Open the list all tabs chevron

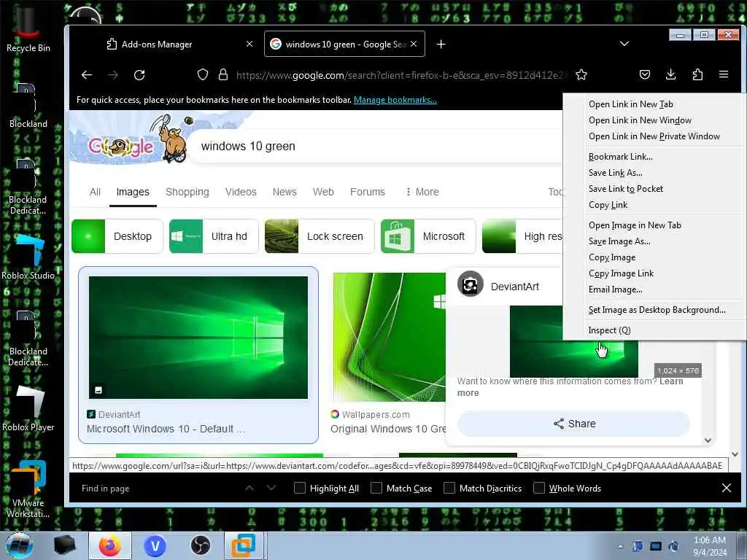click(x=624, y=44)
